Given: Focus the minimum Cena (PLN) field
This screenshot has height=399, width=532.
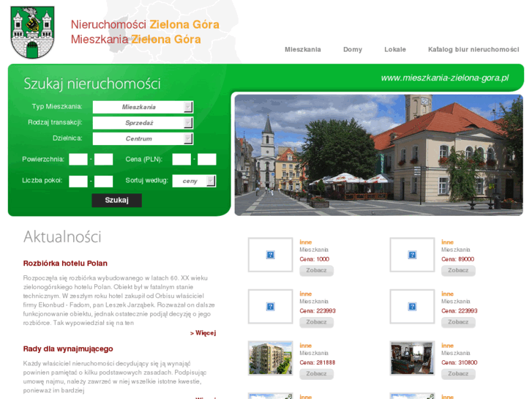Looking at the screenshot, I should pyautogui.click(x=181, y=160).
